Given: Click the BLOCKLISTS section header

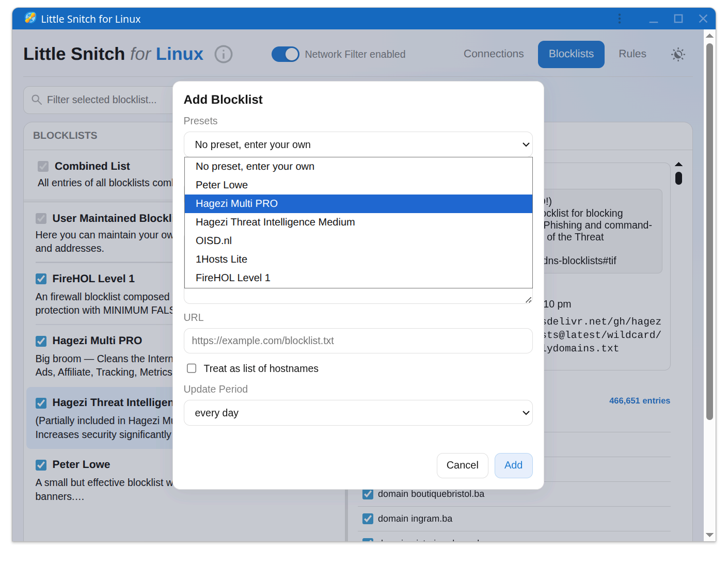Looking at the screenshot, I should (65, 136).
